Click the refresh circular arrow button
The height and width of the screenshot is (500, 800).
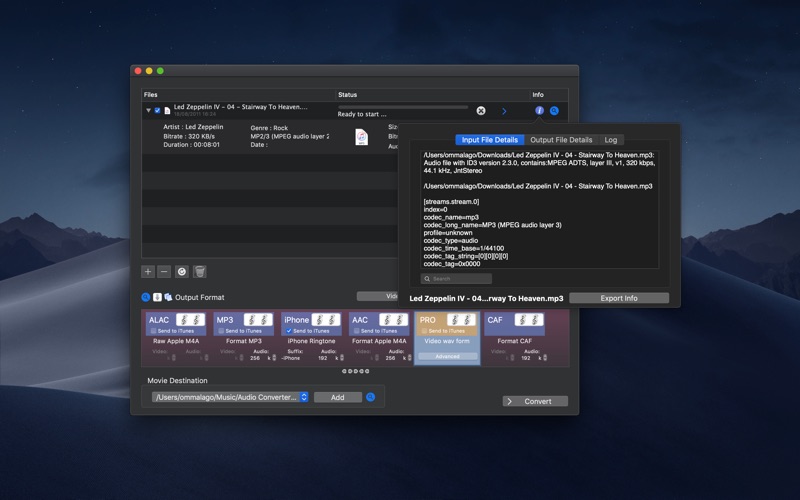click(x=182, y=272)
